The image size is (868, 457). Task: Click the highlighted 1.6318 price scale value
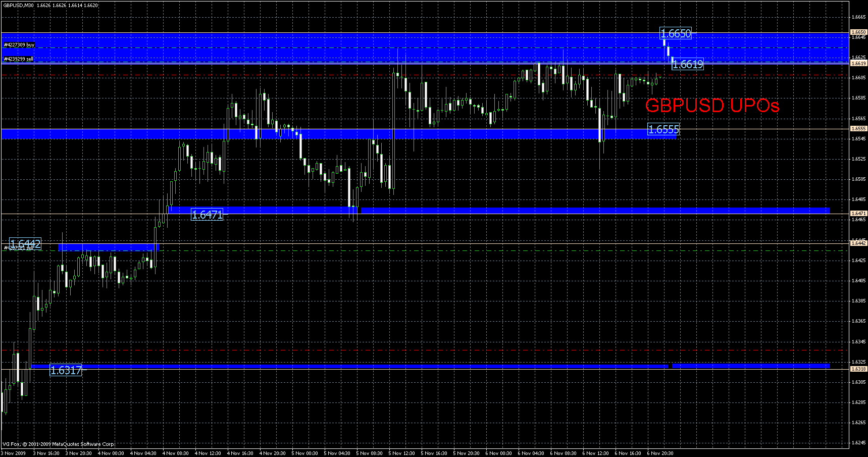coord(858,368)
